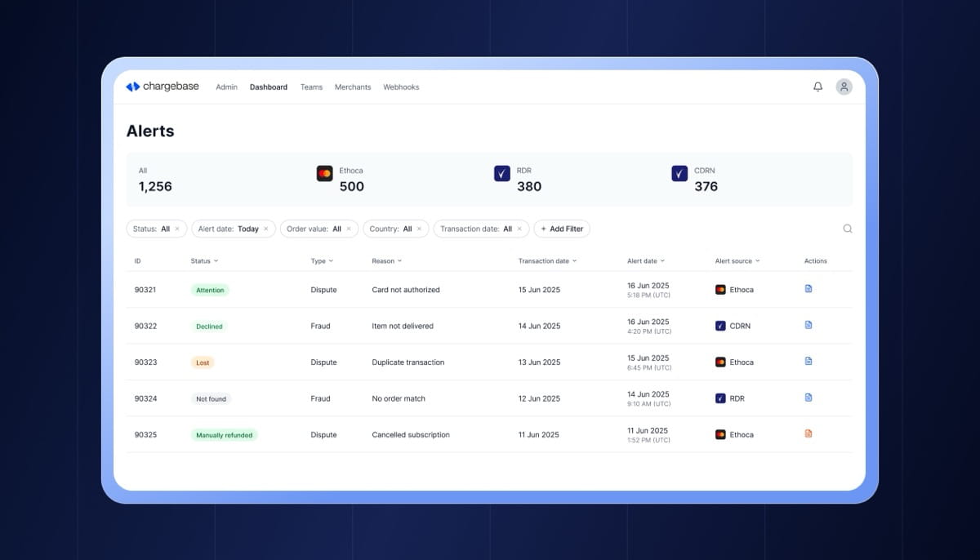Click alert ID 90321
The image size is (980, 560).
(145, 290)
